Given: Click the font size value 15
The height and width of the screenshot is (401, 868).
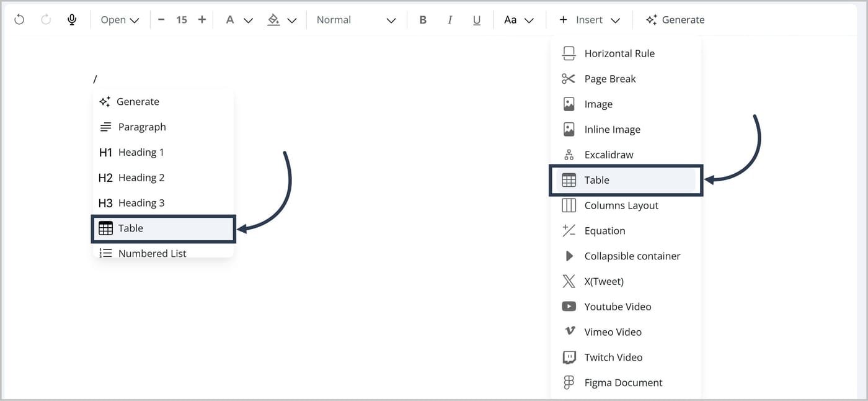Looking at the screenshot, I should (x=181, y=20).
